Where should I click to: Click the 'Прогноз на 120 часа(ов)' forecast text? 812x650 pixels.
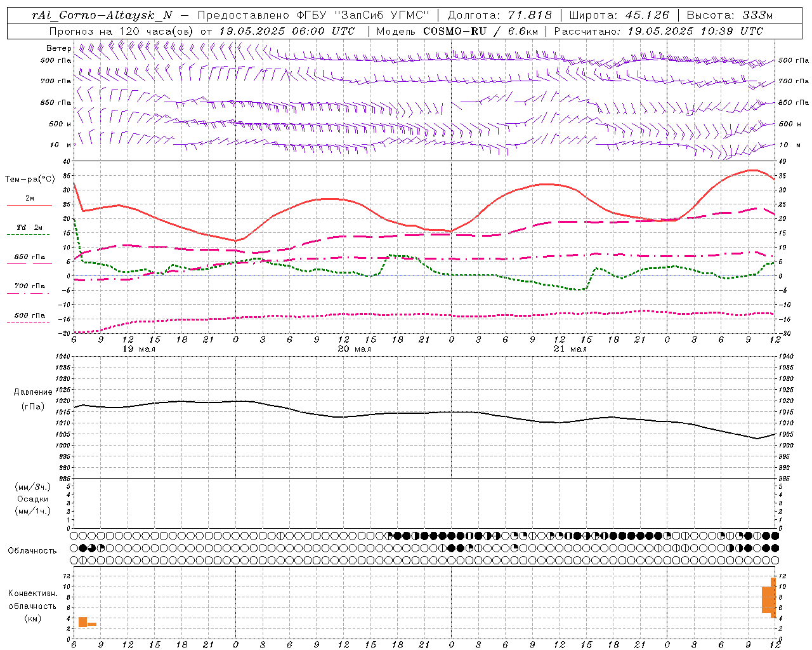pyautogui.click(x=122, y=31)
